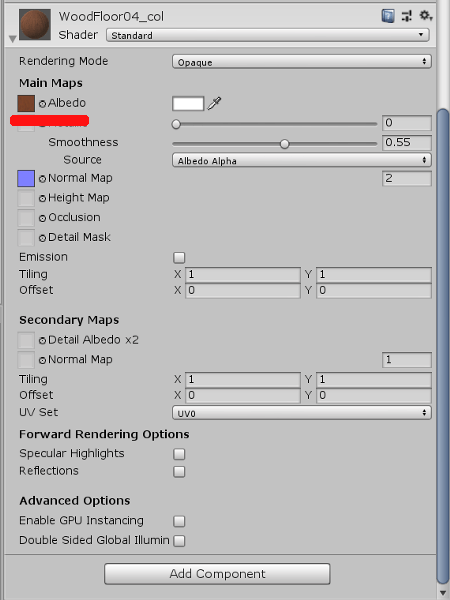Click the Secondary Maps heading

(x=69, y=320)
